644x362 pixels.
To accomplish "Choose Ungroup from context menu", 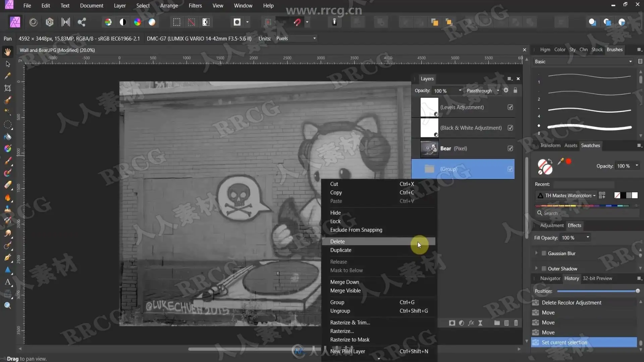I will coord(378,311).
